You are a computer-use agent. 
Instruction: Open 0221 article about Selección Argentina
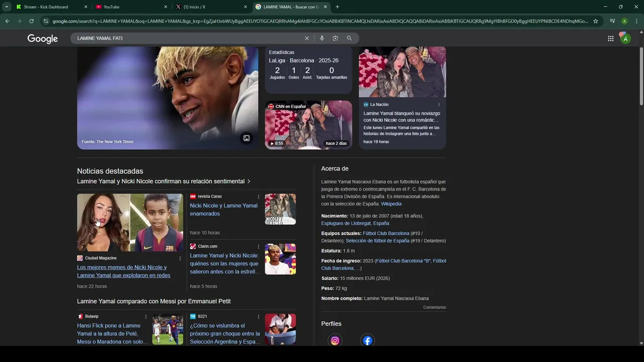(x=225, y=334)
